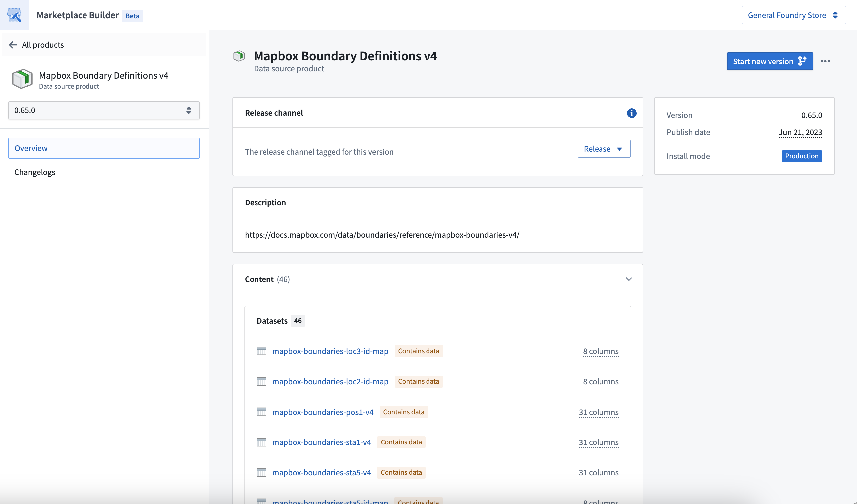This screenshot has height=504, width=857.
Task: Click table icon for mapbox-boundaries-pos1-v4
Action: click(x=261, y=412)
